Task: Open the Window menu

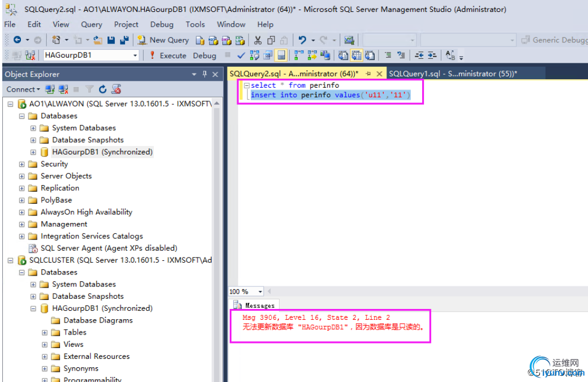Action: (x=231, y=24)
